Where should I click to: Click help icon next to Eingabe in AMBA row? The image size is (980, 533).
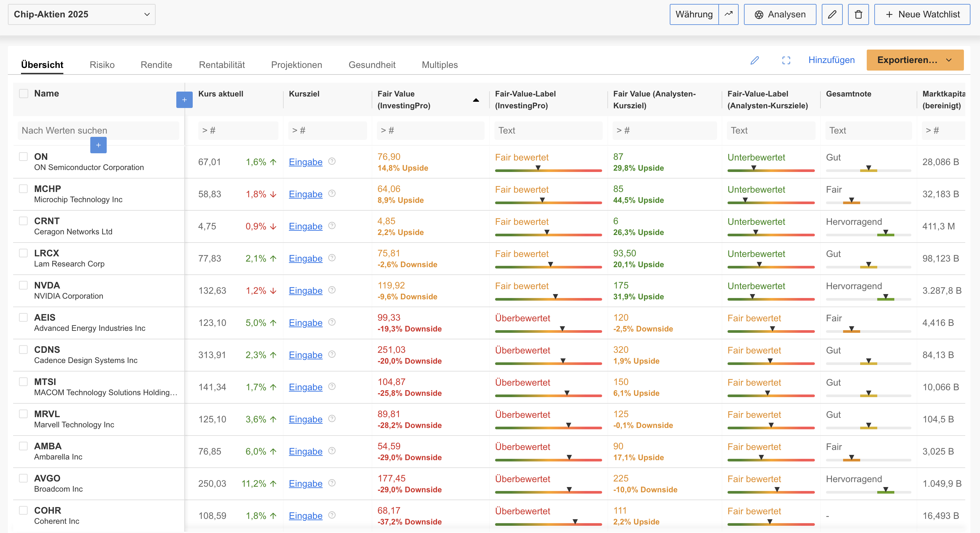pyautogui.click(x=332, y=451)
